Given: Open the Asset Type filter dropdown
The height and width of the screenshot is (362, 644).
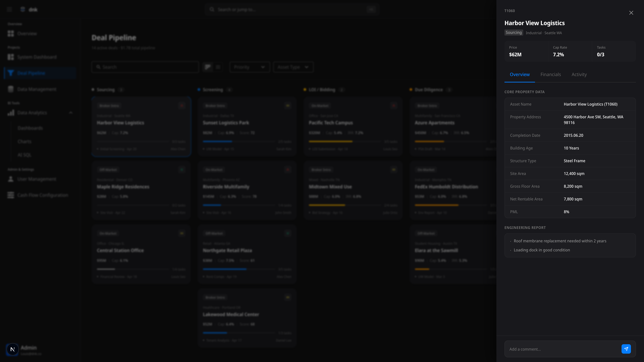Looking at the screenshot, I should tap(293, 67).
